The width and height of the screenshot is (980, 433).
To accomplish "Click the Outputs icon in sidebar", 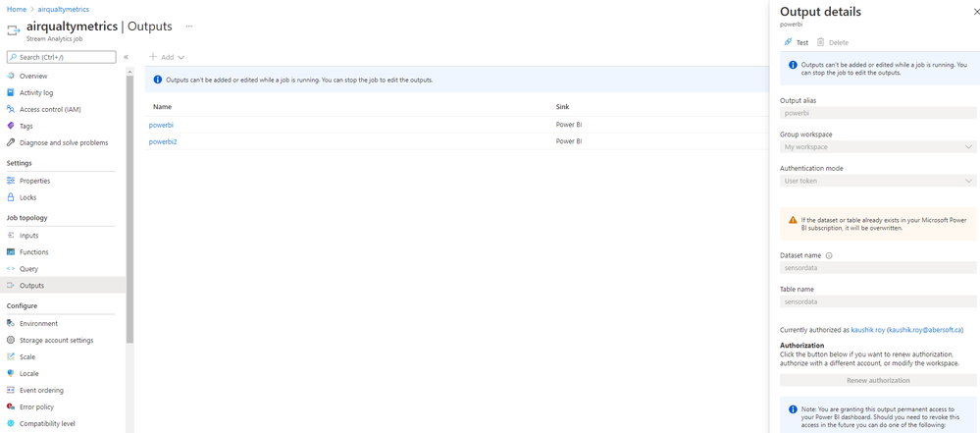I will pos(10,286).
